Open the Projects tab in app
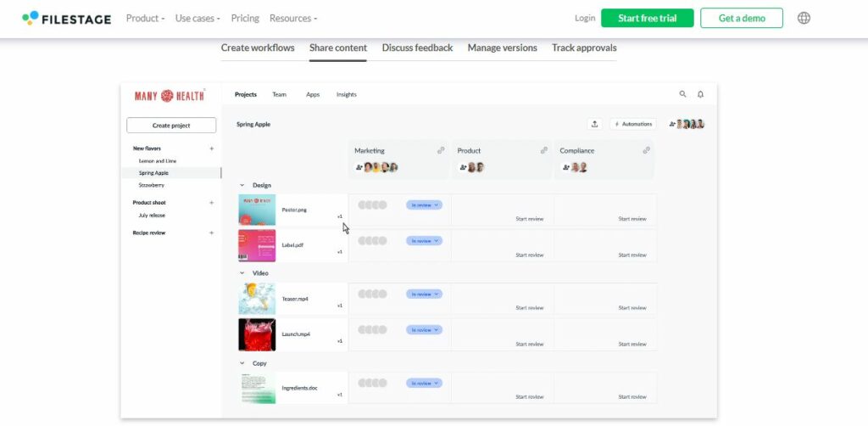Screen dimensions: 868x426 (x=246, y=95)
